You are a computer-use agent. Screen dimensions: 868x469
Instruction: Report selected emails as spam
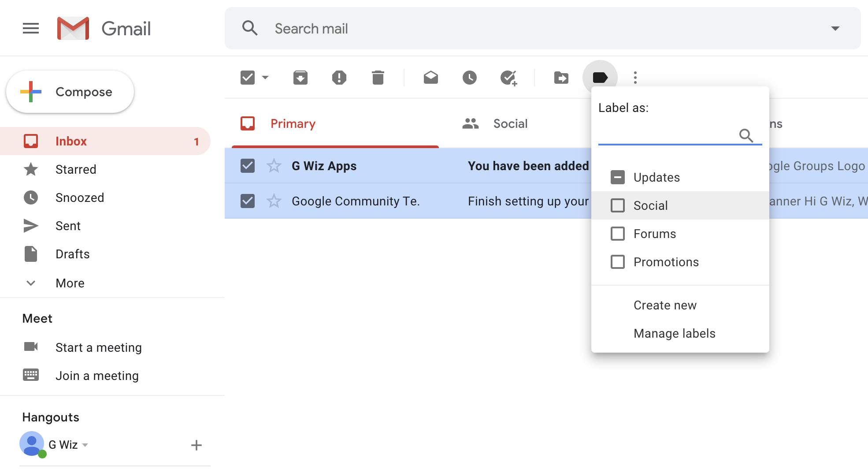click(x=339, y=78)
